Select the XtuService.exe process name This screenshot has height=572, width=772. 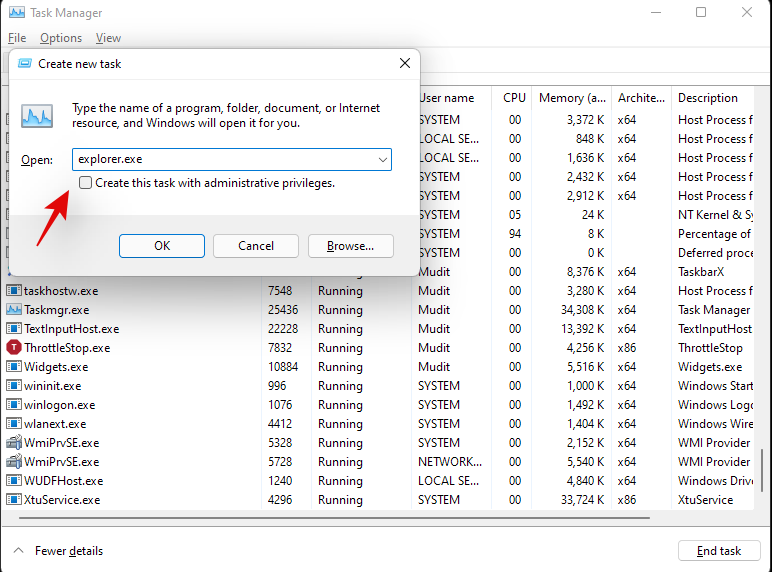coord(62,500)
